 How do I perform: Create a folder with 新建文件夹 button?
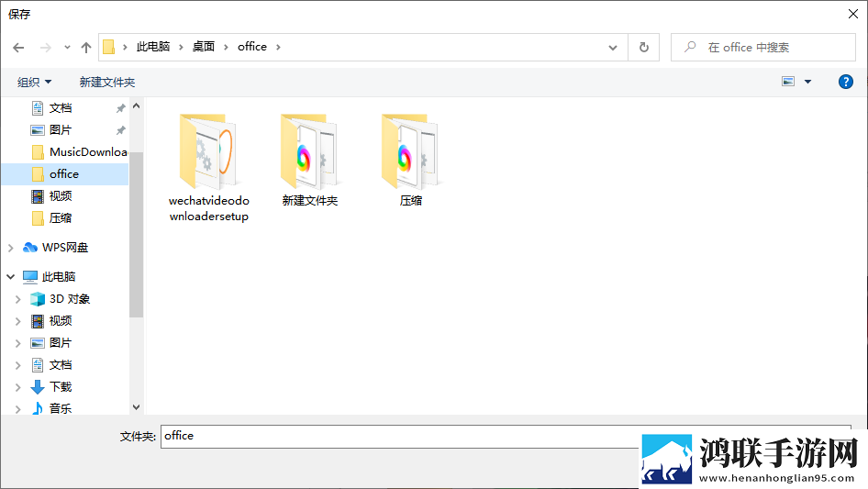tap(107, 82)
